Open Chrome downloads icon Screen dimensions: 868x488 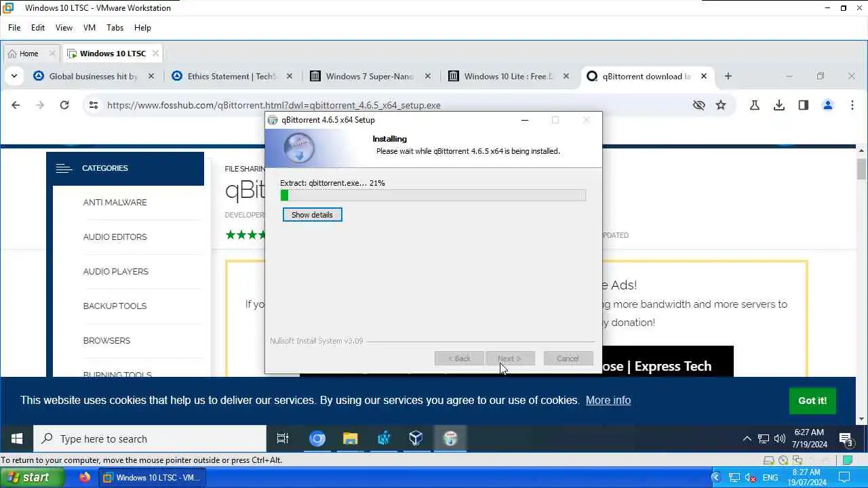[779, 105]
